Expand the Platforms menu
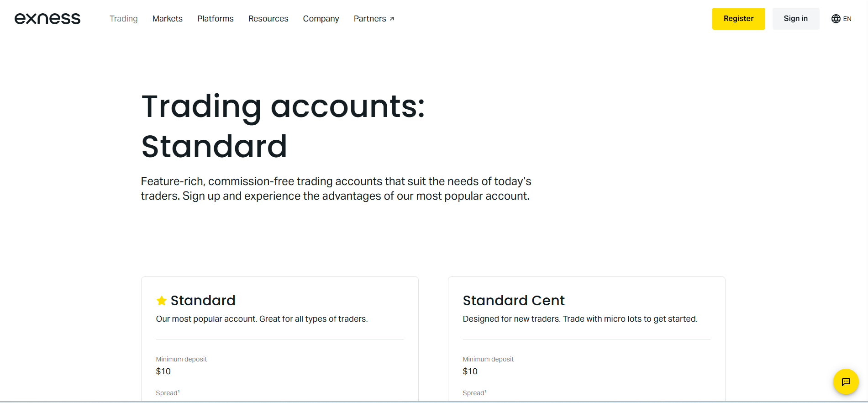This screenshot has height=403, width=868. click(x=216, y=19)
